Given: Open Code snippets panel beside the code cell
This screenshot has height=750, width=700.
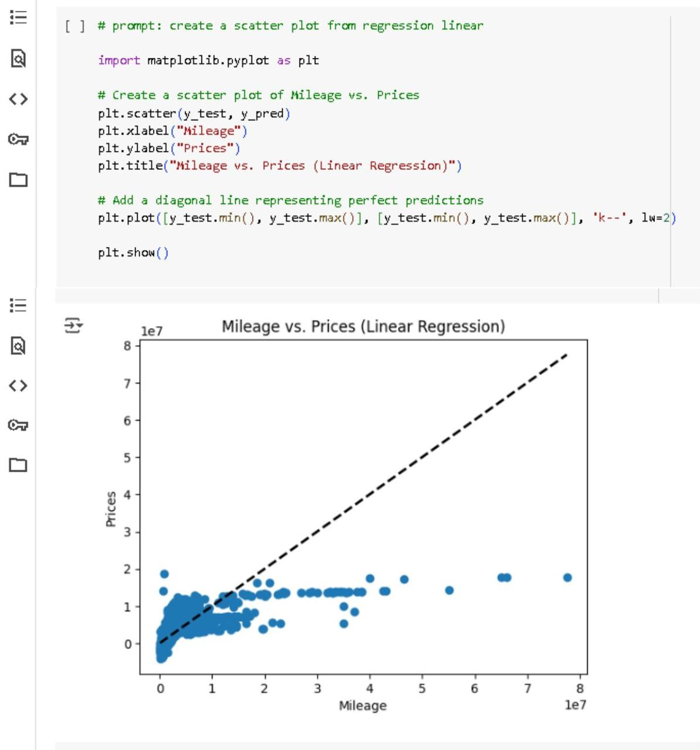Looking at the screenshot, I should click(x=18, y=99).
